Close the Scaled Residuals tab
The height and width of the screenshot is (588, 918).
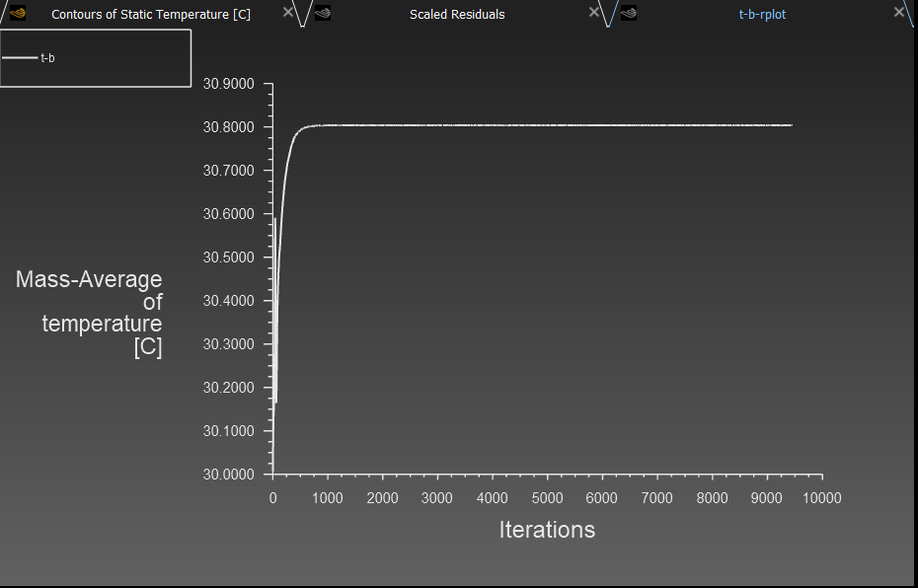tap(593, 12)
